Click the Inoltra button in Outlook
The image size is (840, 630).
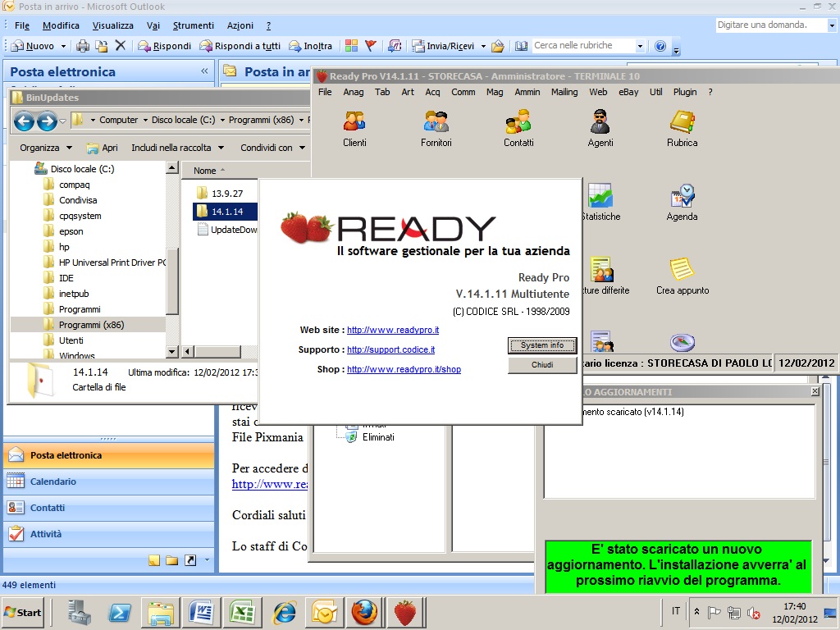pos(311,46)
